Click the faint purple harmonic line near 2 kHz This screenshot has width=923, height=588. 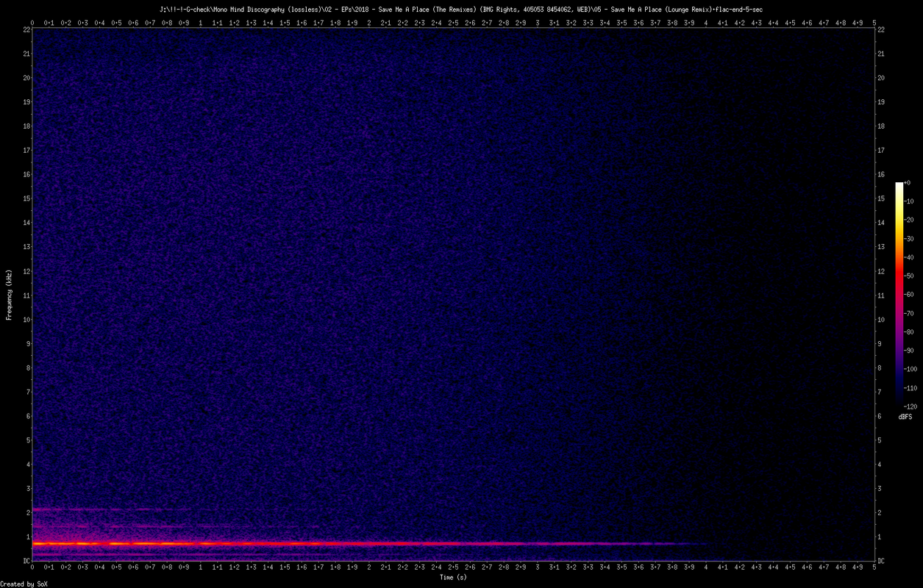coord(110,509)
